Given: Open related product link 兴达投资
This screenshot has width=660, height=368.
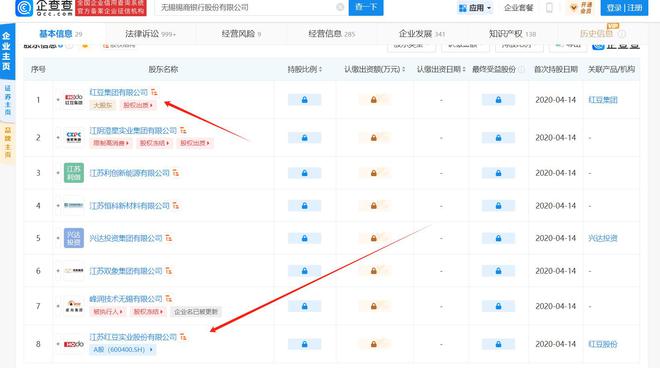Looking at the screenshot, I should coord(603,238).
